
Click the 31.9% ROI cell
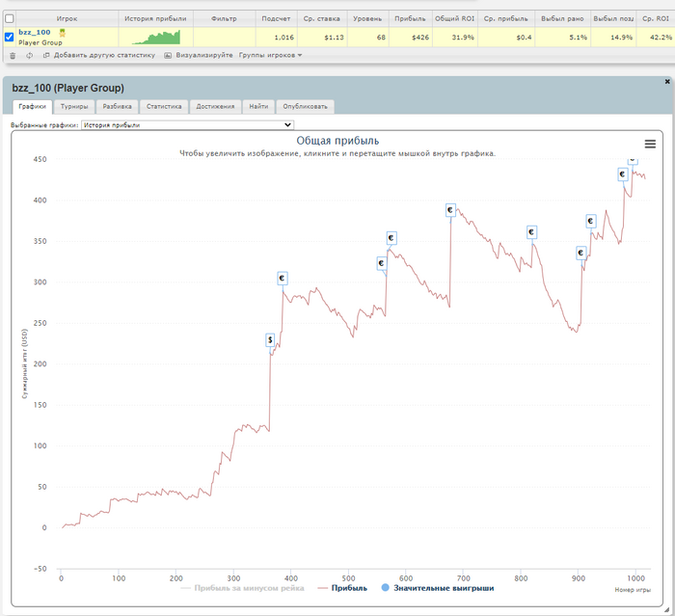click(455, 37)
